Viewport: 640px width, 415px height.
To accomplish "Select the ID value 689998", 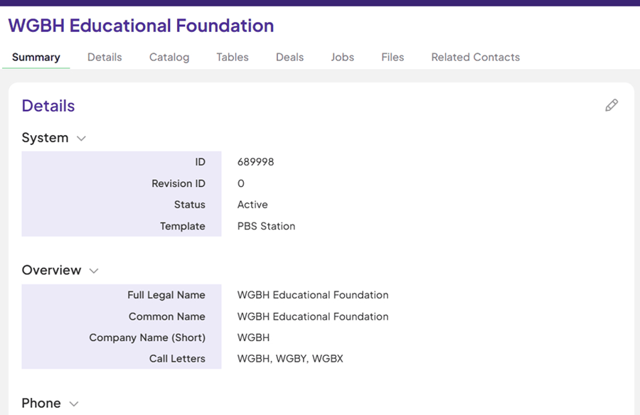I will pyautogui.click(x=256, y=162).
